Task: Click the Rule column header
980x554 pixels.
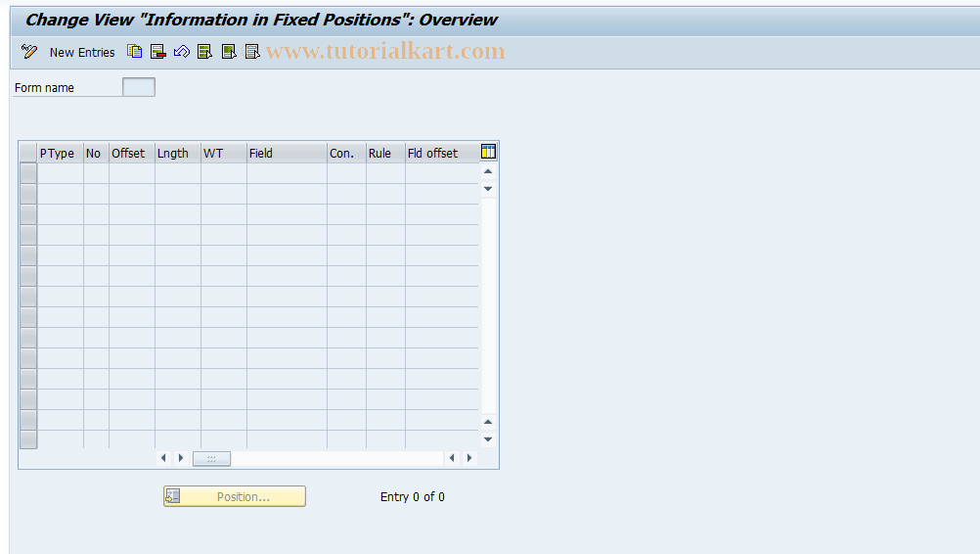Action: coord(385,154)
